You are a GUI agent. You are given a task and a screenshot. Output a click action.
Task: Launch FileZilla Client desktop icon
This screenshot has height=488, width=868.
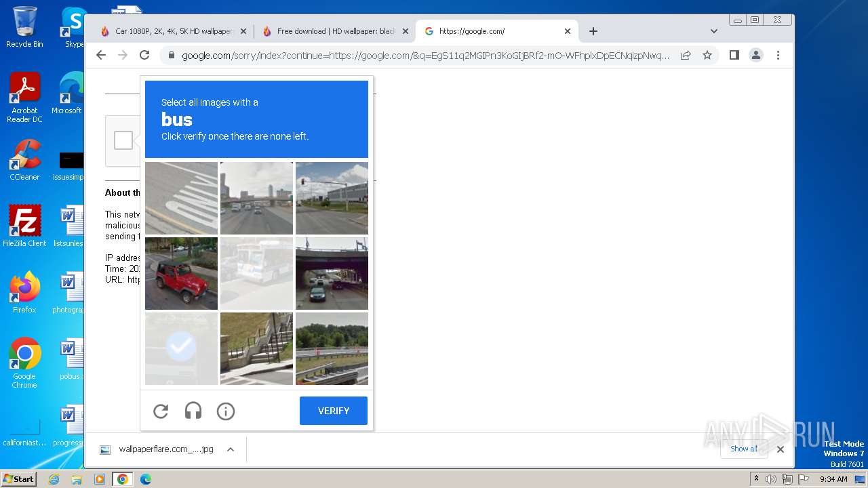[x=24, y=226]
